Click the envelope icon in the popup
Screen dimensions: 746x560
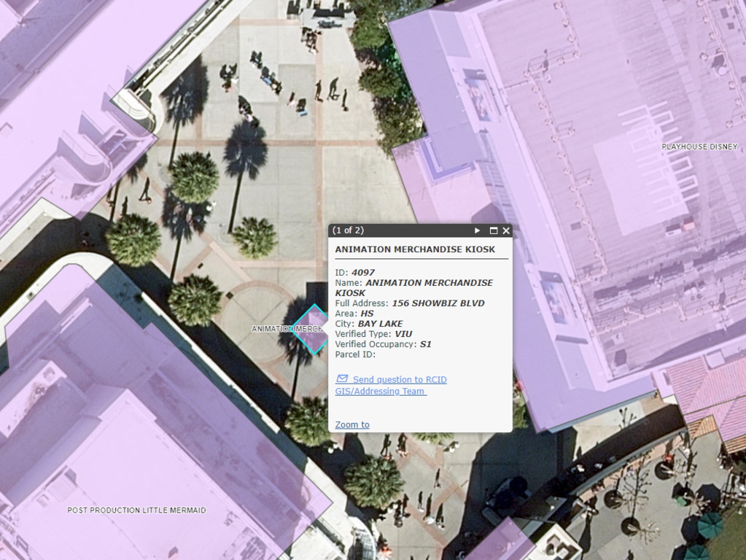(x=341, y=379)
